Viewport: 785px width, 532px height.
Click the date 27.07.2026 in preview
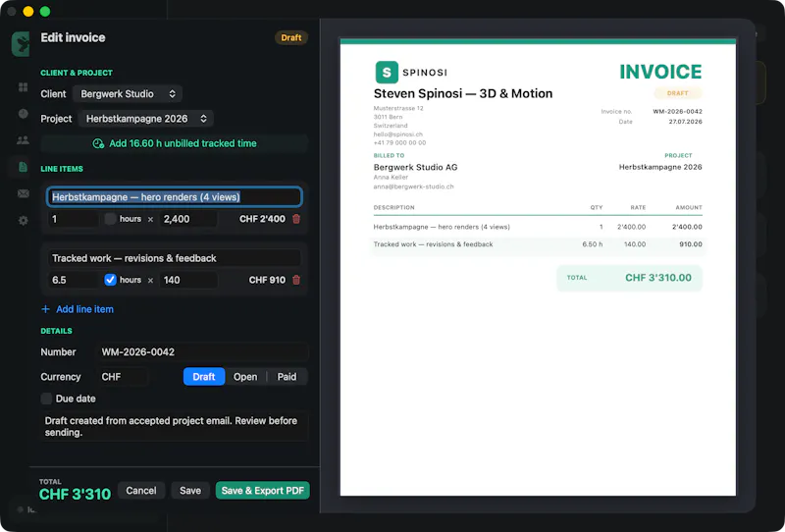[x=685, y=122]
